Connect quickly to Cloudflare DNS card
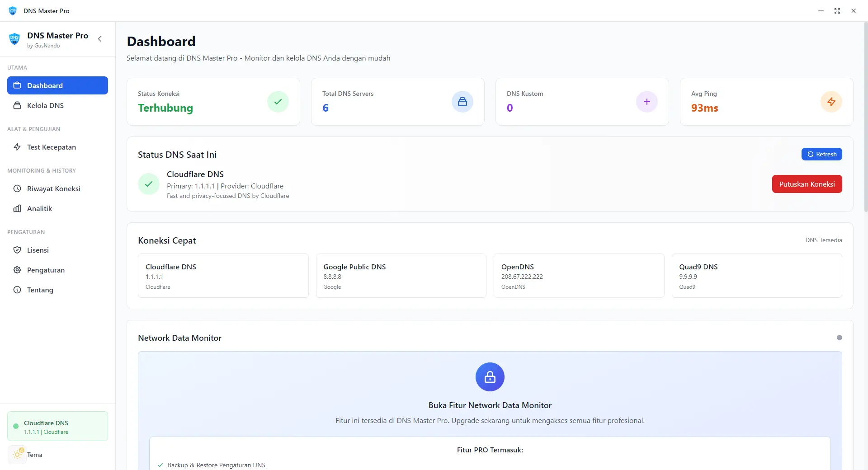This screenshot has width=868, height=470. coord(223,276)
